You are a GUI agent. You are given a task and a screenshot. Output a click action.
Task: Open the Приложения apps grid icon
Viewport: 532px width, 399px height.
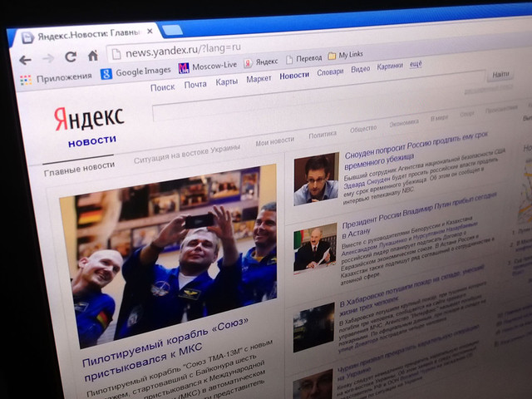[26, 80]
